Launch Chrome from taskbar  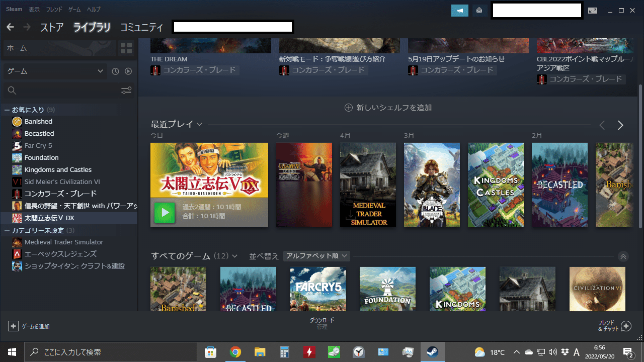pos(235,352)
